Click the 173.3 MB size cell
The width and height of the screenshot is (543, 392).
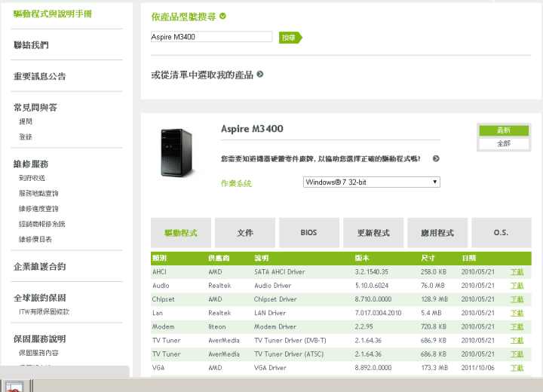click(434, 368)
